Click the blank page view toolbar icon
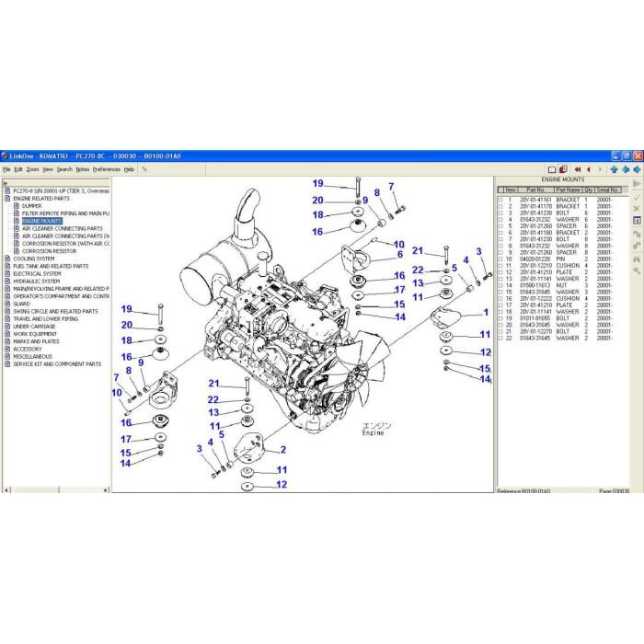Viewport: 644px width, 644px height. click(x=552, y=169)
